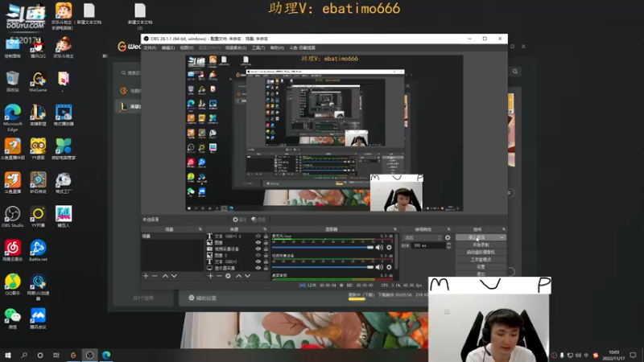Expand arrow on Stop Streaming button
644x362 pixels.
(x=502, y=237)
